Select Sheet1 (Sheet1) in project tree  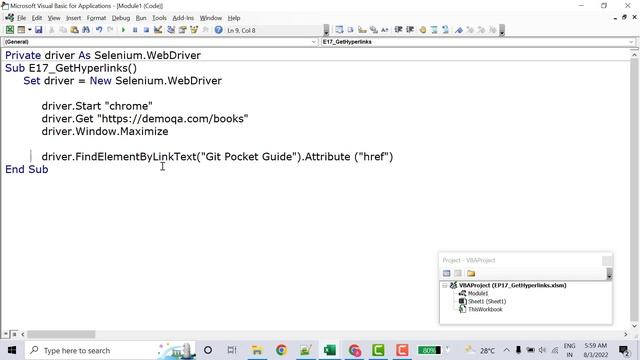487,301
